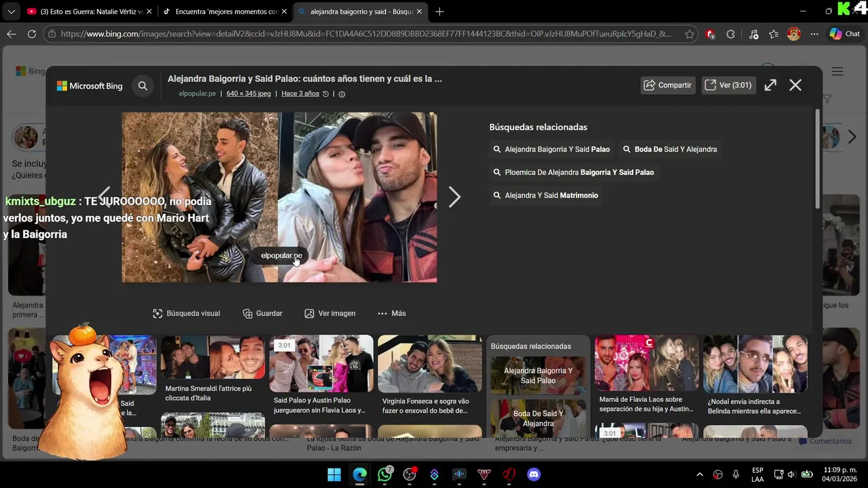
Task: Search related Boda De Said Y Alejandra
Action: (670, 149)
